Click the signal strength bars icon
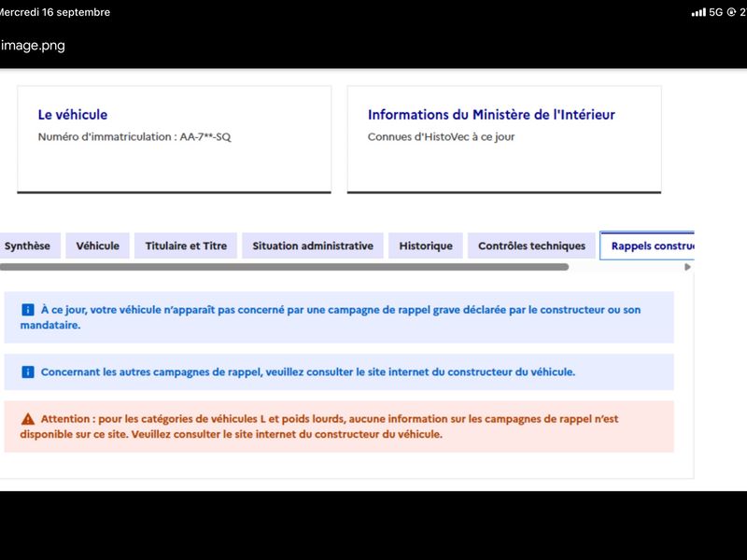The height and width of the screenshot is (560, 747). pyautogui.click(x=698, y=12)
